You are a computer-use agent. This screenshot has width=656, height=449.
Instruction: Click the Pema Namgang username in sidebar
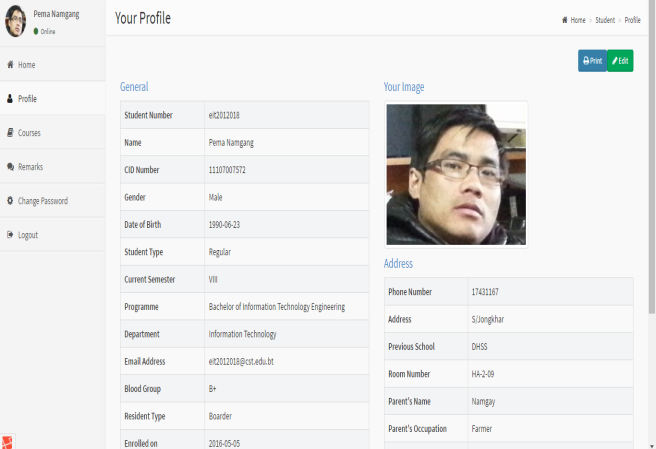tap(56, 15)
